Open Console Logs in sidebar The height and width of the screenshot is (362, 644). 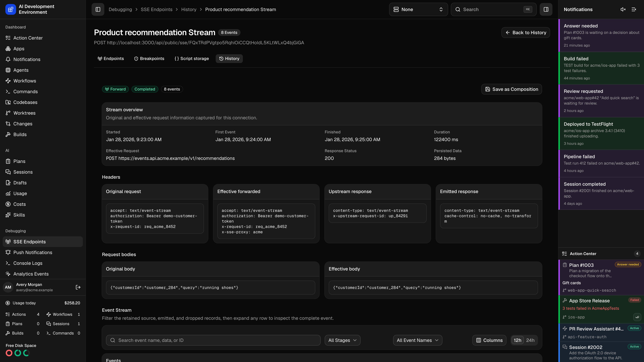43,263
